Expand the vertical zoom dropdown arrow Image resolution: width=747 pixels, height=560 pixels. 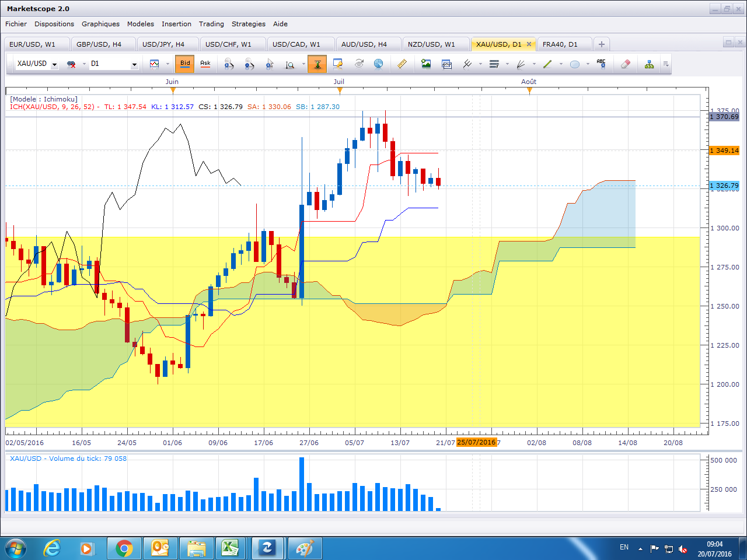[303, 64]
